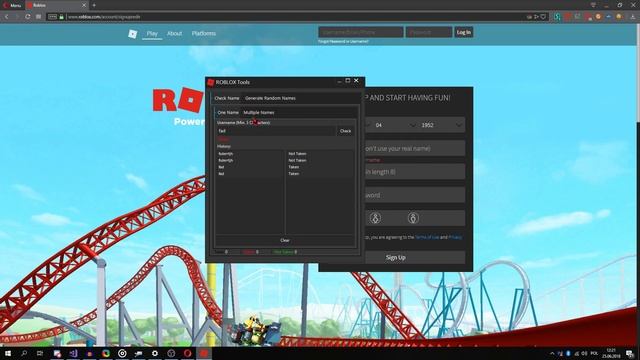Image resolution: width=640 pixels, height=360 pixels.
Task: Open the Terms of Use link
Action: point(427,237)
